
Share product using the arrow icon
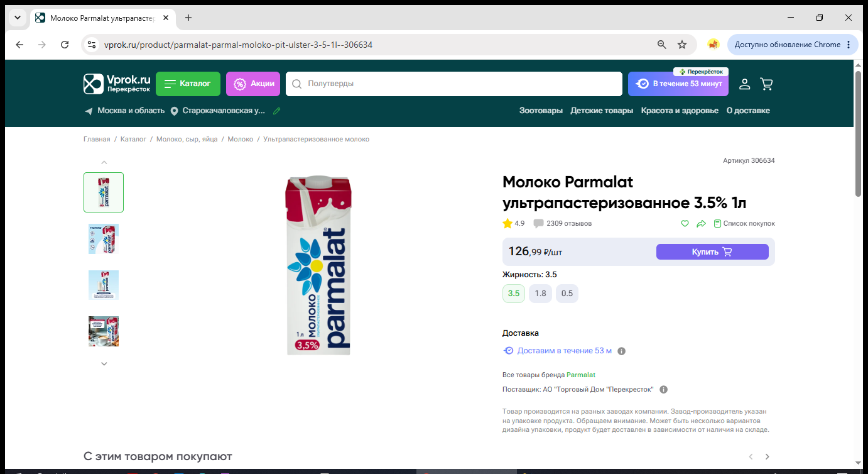click(702, 223)
